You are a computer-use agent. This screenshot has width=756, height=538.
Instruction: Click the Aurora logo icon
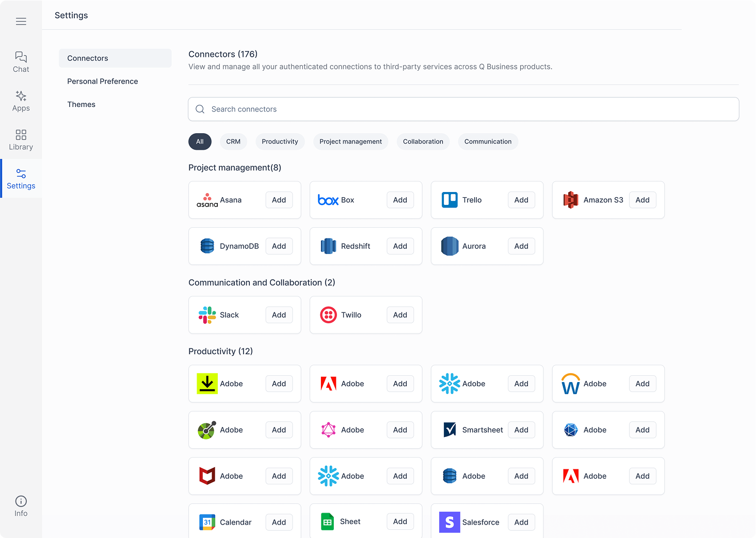tap(450, 246)
